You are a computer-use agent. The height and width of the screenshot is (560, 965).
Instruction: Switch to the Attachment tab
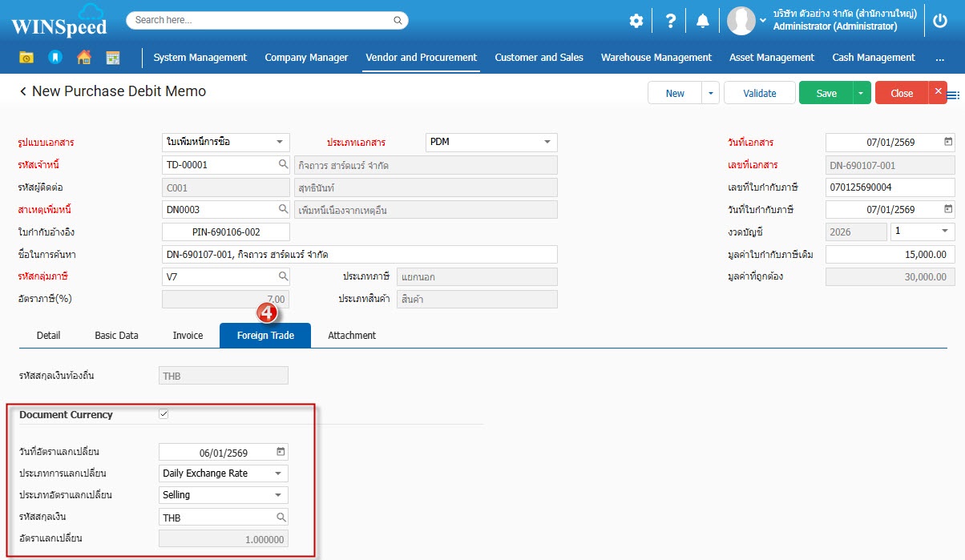click(352, 335)
